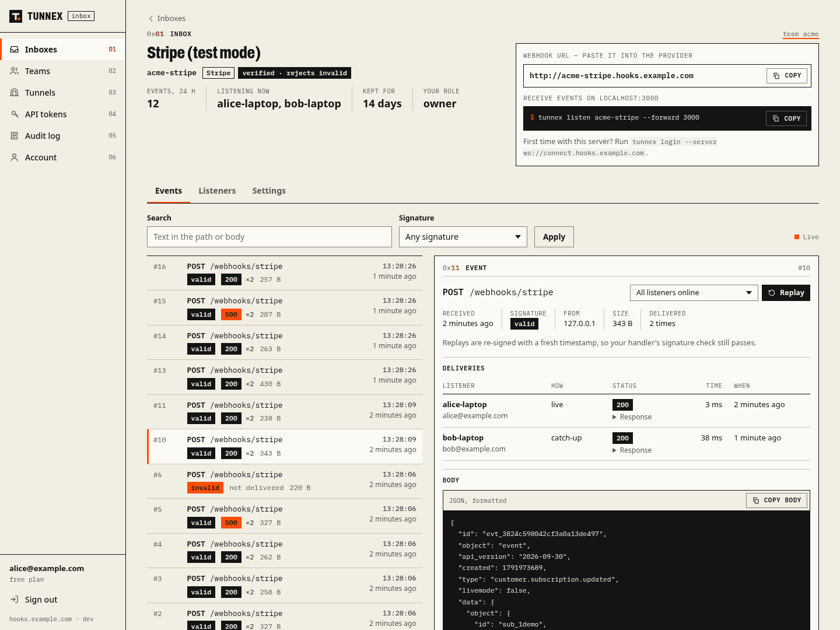840x630 pixels.
Task: Click the 127.0.0.1 source address
Action: click(579, 324)
